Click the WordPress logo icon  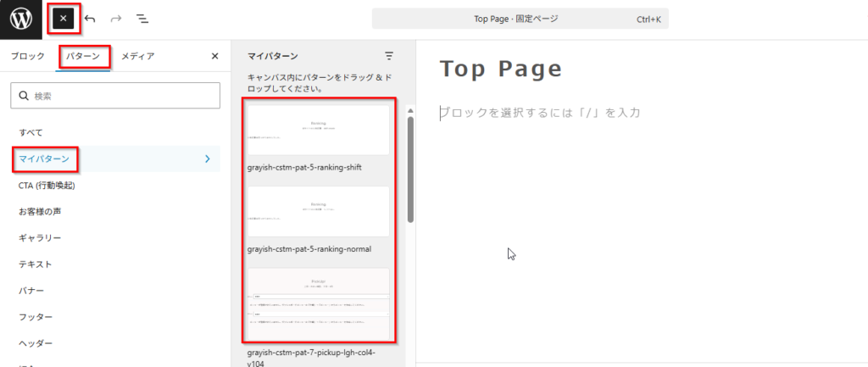(x=21, y=19)
